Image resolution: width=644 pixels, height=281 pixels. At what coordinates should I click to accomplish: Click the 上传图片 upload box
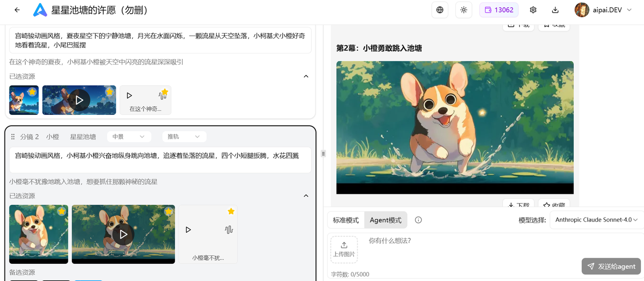pos(344,249)
